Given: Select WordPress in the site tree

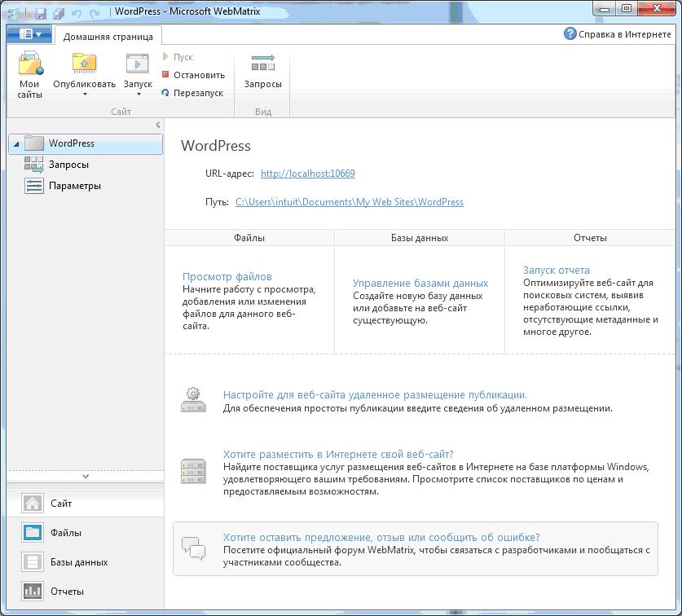Looking at the screenshot, I should coord(86,143).
